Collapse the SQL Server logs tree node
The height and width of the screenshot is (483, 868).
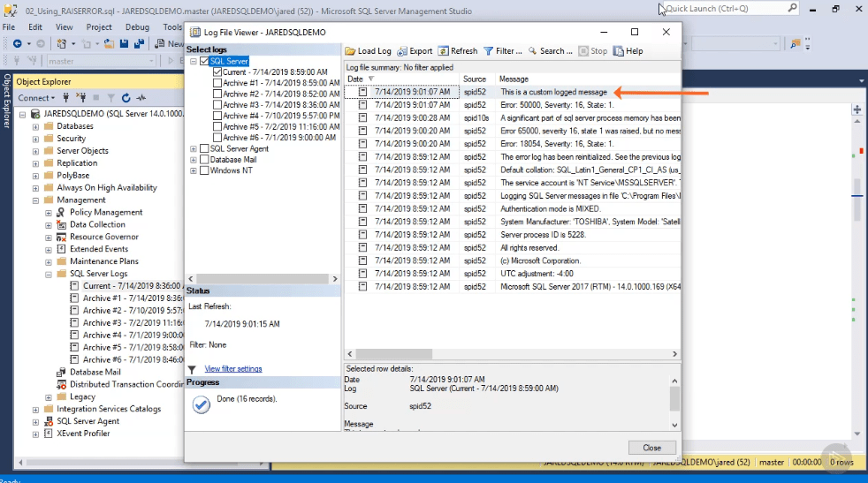coord(194,62)
